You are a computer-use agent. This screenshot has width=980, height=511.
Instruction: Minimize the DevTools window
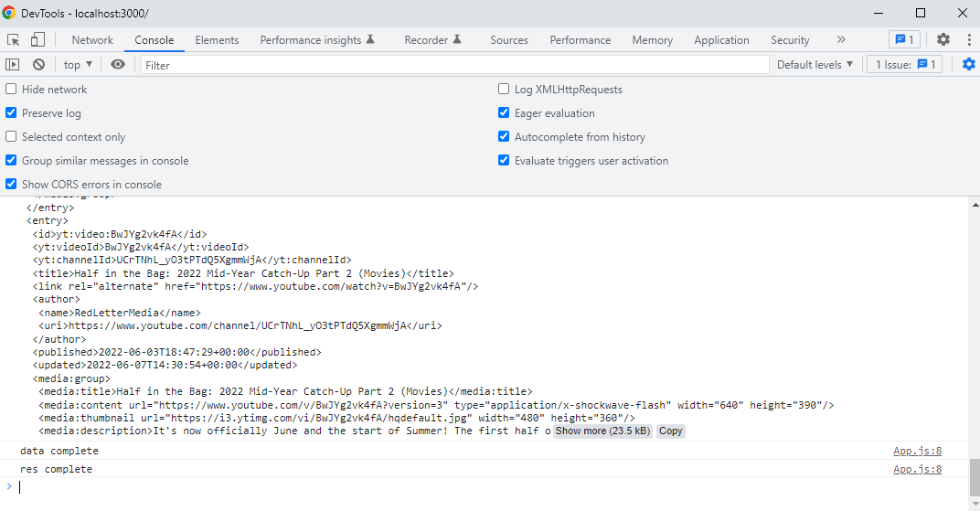(x=879, y=13)
